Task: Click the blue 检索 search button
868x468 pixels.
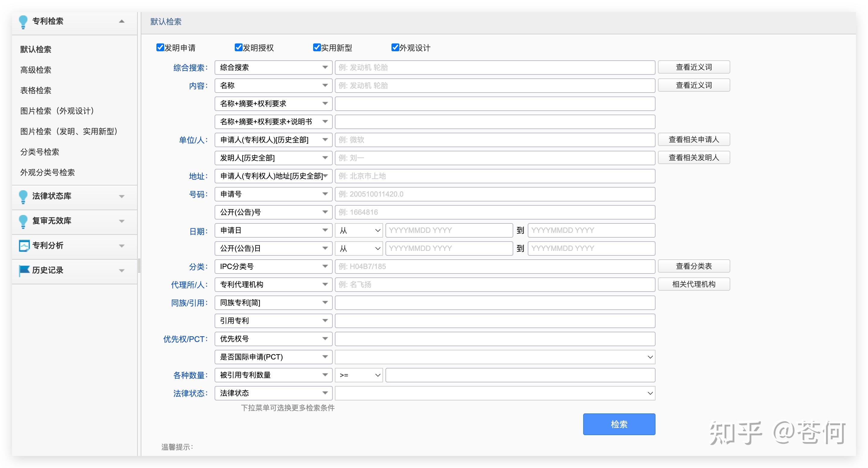Action: (619, 425)
